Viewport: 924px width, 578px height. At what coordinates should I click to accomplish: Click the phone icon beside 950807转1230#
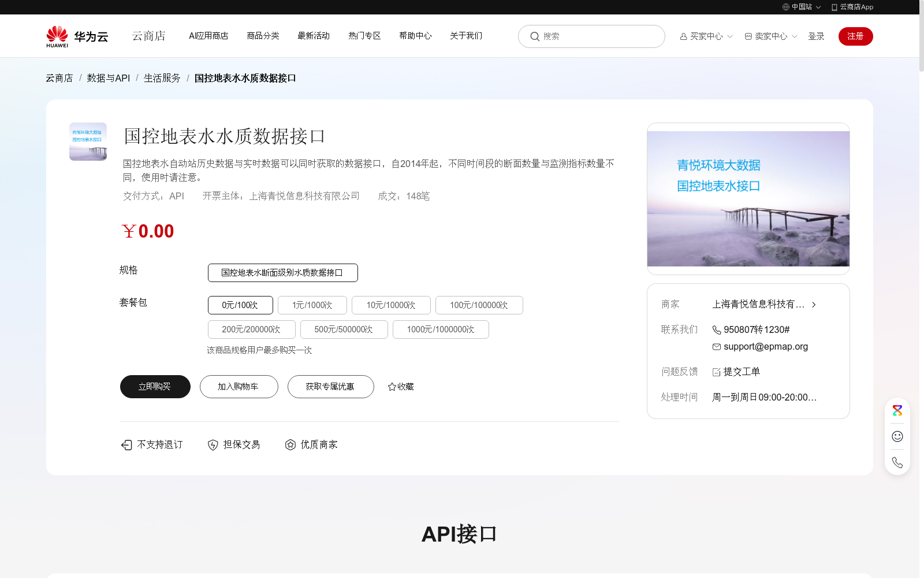717,330
